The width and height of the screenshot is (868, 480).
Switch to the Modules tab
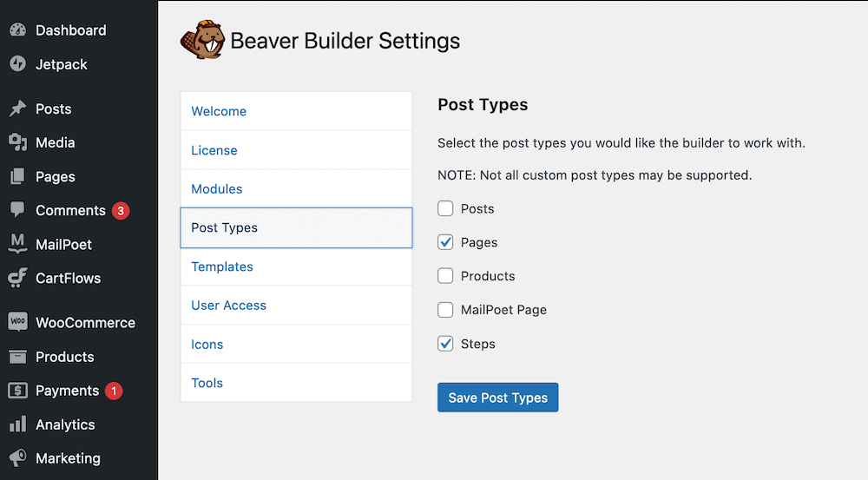(296, 189)
